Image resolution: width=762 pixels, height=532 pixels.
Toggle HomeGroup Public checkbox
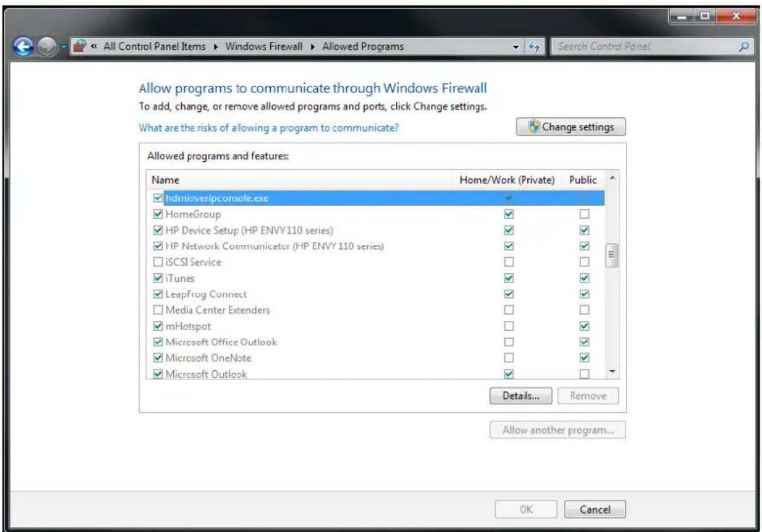coord(584,214)
